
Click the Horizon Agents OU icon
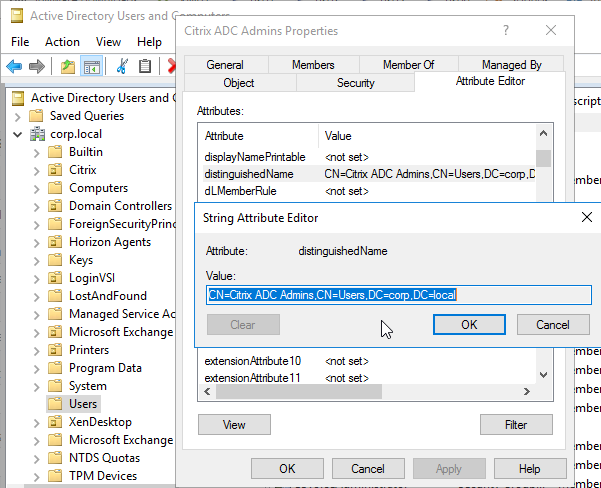(55, 242)
